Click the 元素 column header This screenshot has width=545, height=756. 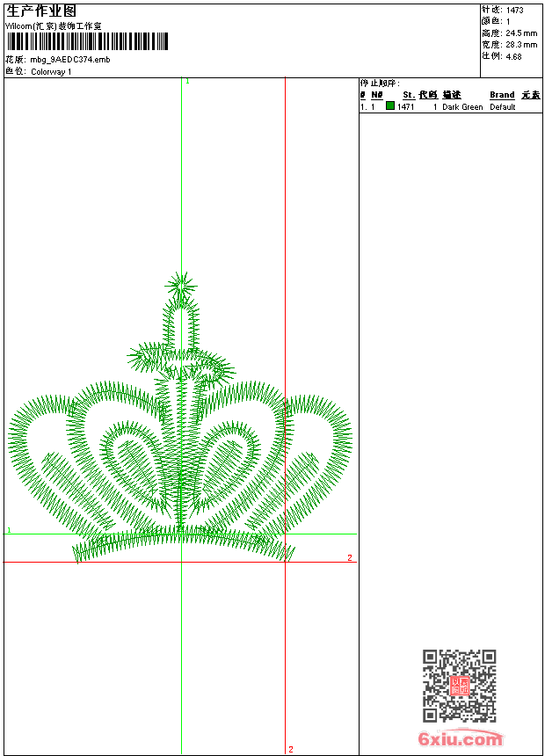[x=531, y=95]
